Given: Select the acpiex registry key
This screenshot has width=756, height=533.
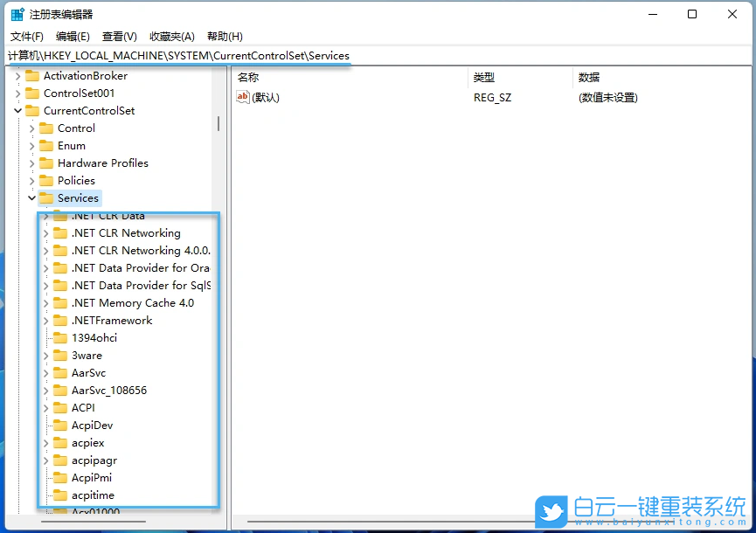Looking at the screenshot, I should 87,442.
